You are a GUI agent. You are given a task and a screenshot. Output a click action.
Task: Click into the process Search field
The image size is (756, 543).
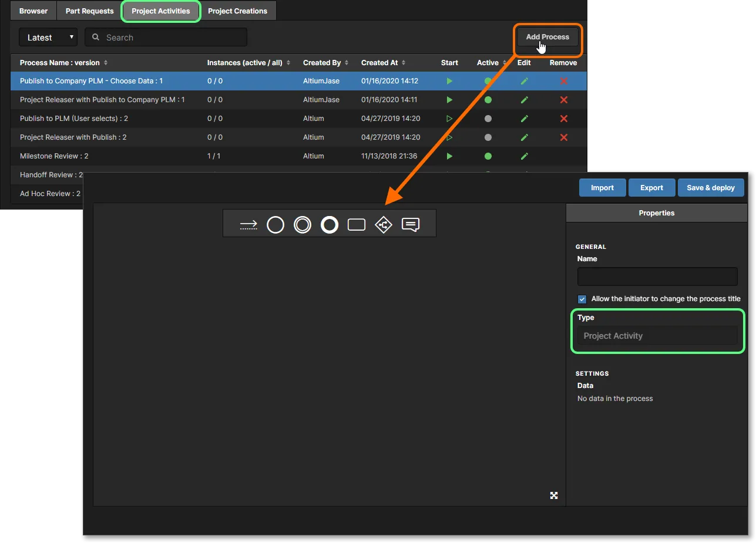click(x=166, y=38)
